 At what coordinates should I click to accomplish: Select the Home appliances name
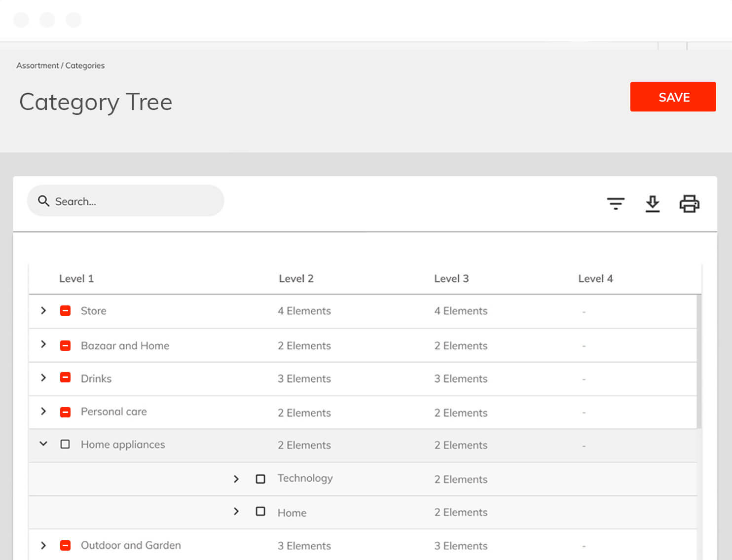(123, 445)
